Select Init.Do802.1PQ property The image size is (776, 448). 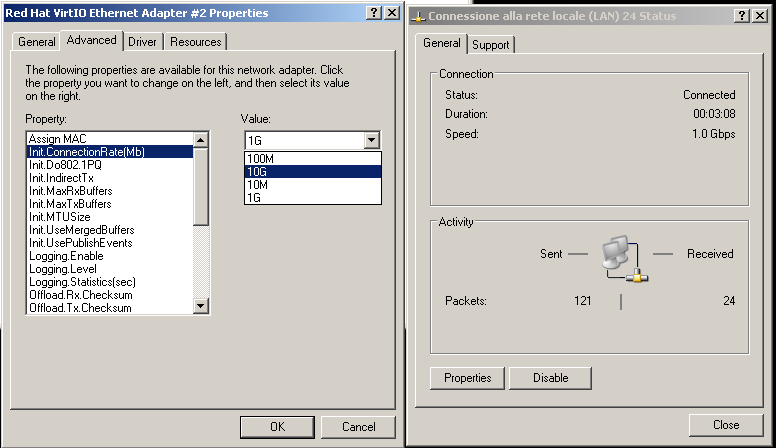[x=110, y=165]
